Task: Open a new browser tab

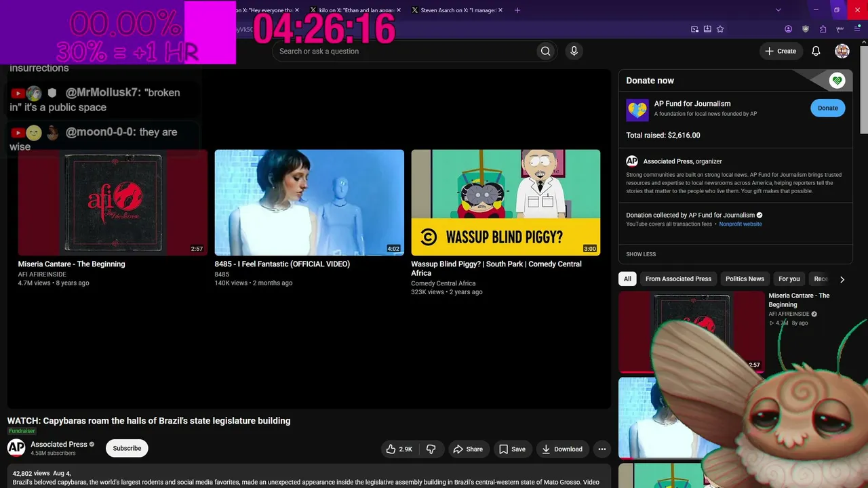Action: [x=517, y=10]
